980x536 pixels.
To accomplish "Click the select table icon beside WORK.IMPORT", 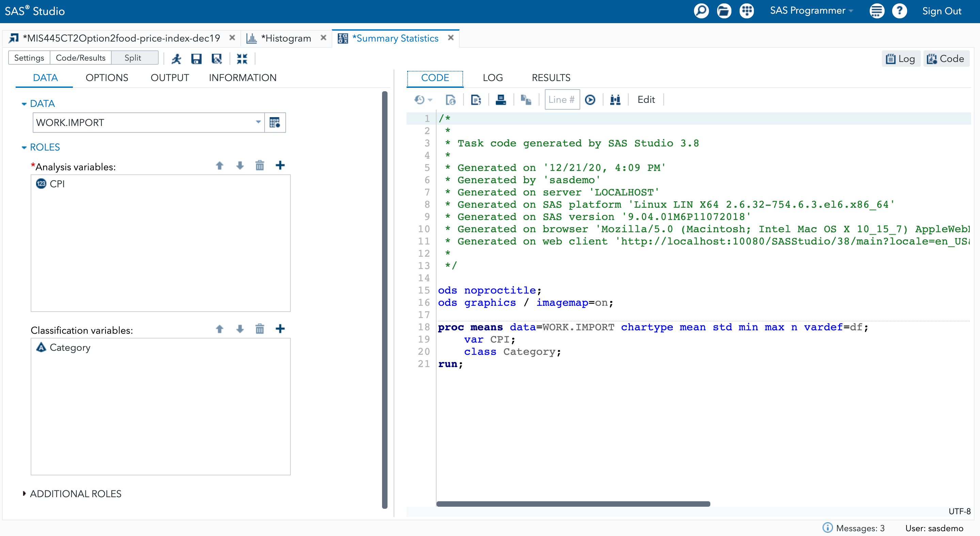I will [275, 123].
